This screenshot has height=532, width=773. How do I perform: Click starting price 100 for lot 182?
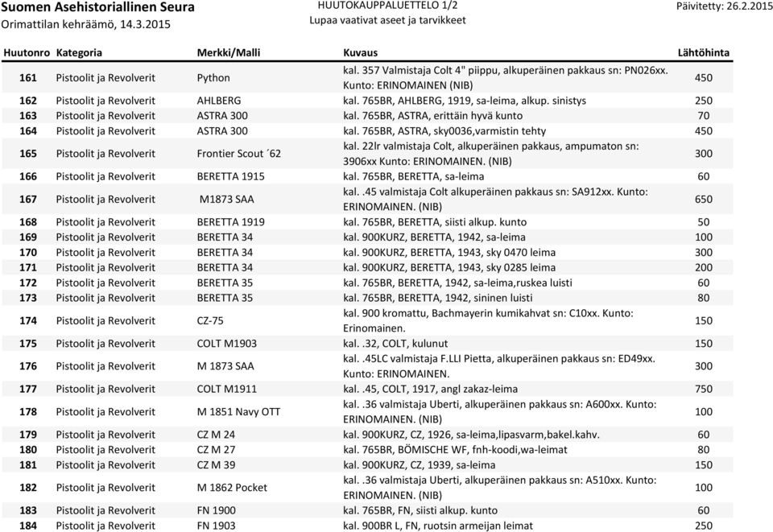coord(704,488)
